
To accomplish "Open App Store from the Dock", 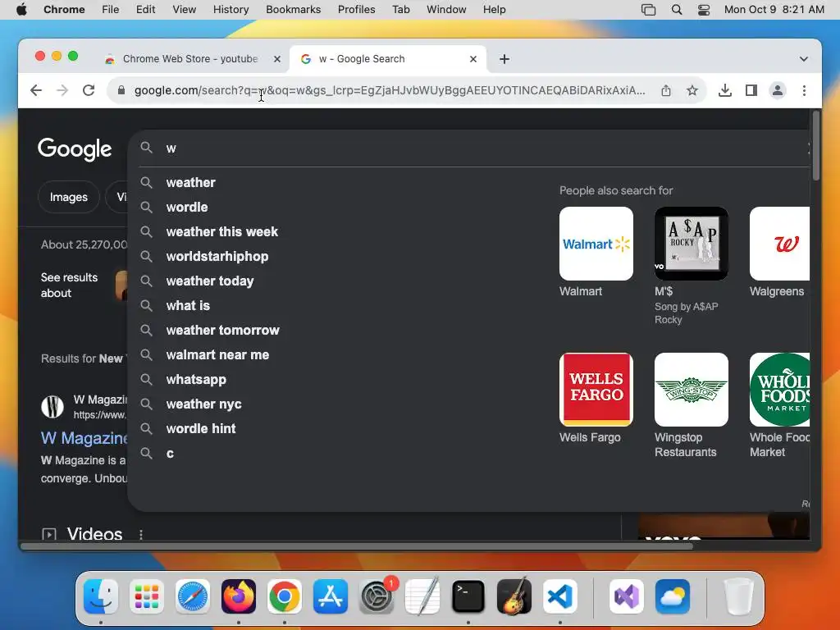I will pos(331,596).
